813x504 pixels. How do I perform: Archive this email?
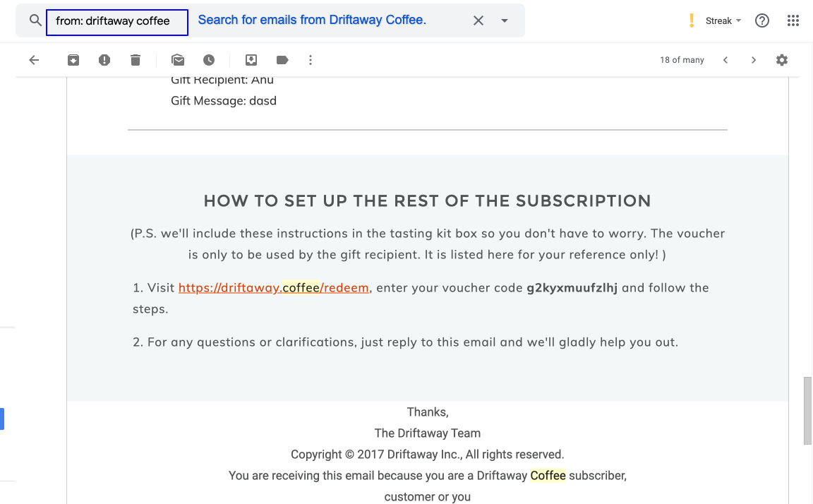click(73, 60)
